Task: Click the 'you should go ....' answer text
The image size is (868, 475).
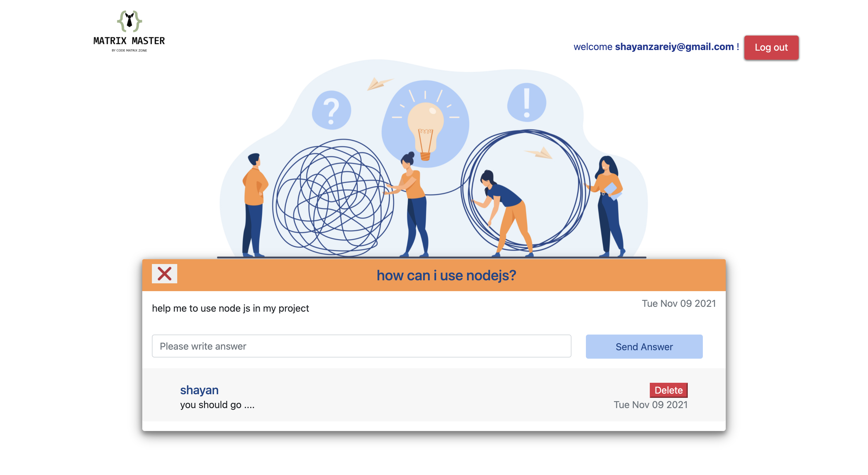Action: pos(217,404)
